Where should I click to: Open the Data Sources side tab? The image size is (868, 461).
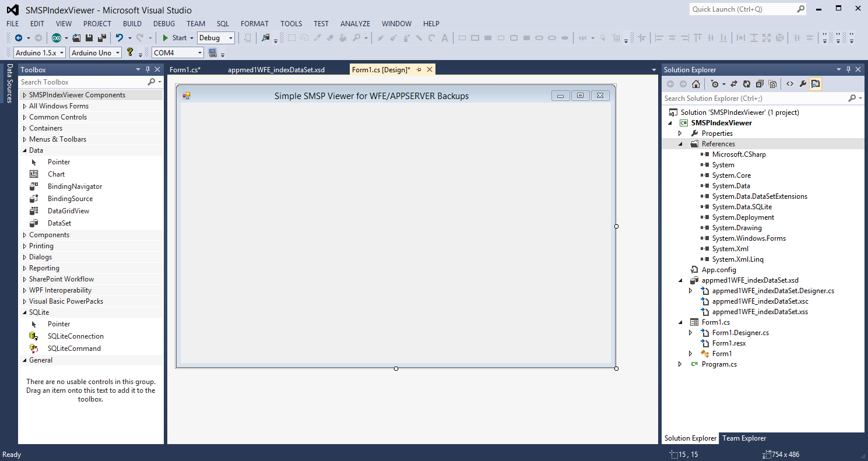pos(9,83)
